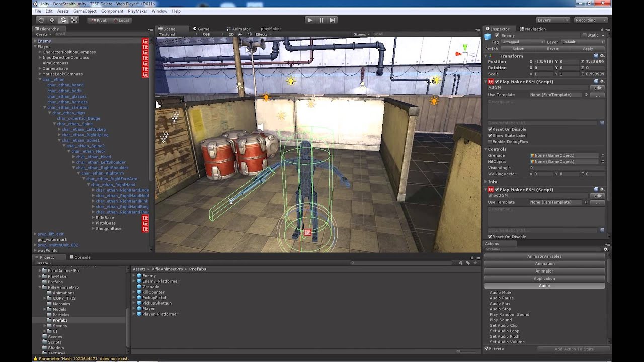Enable the Enable DebugFlow checkbox
Screen dimensions: 644x362
pos(490,142)
